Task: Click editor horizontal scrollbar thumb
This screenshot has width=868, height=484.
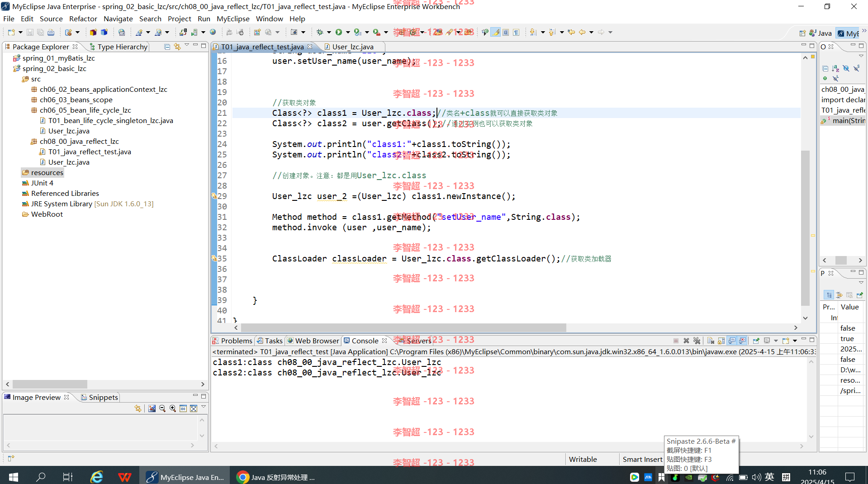Action: click(403, 327)
